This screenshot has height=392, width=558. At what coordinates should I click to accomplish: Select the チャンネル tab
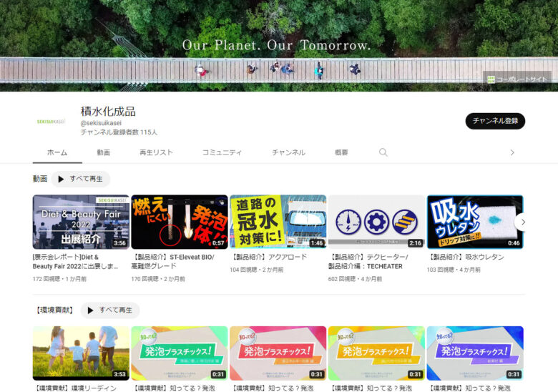(288, 152)
